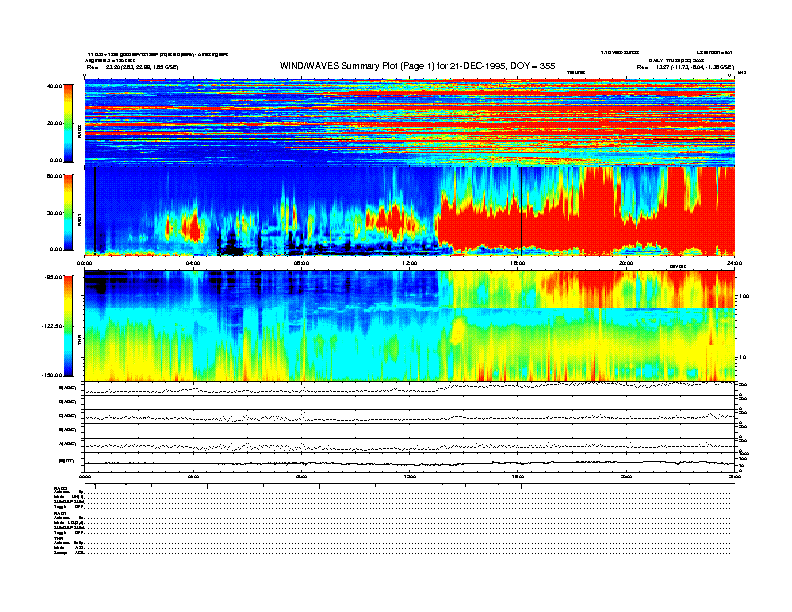The width and height of the screenshot is (792, 612).
Task: Click the -95.00 value on TNR color scale
Action: click(53, 277)
